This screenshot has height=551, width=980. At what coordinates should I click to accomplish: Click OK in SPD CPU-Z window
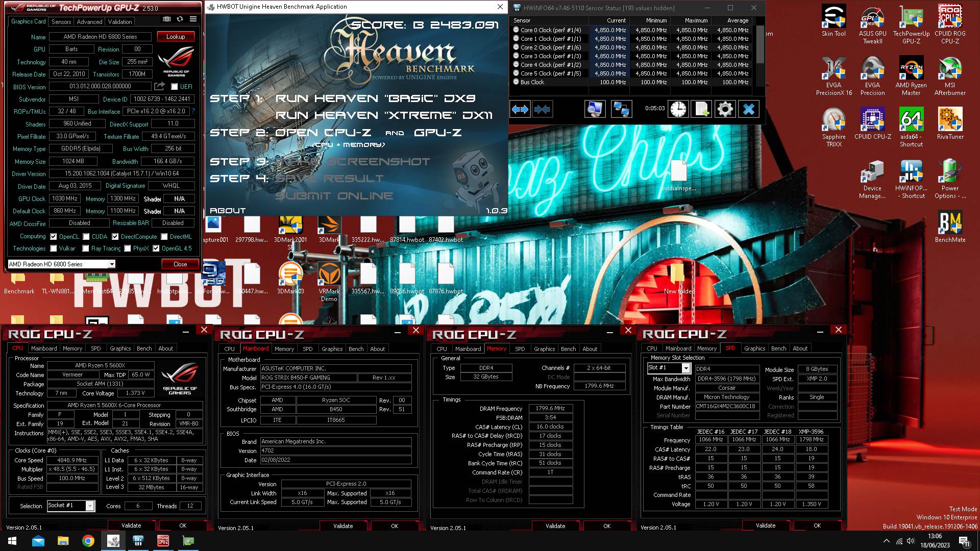click(x=817, y=525)
